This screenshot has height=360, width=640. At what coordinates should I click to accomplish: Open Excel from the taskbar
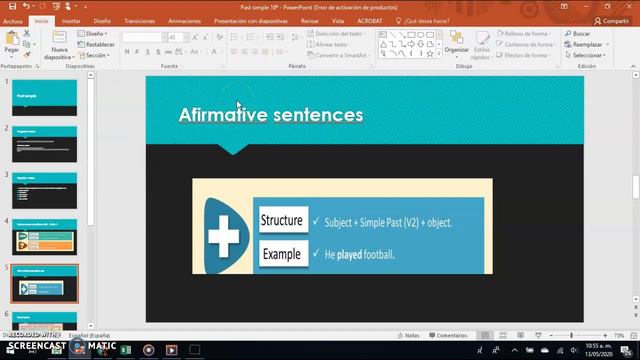126,350
